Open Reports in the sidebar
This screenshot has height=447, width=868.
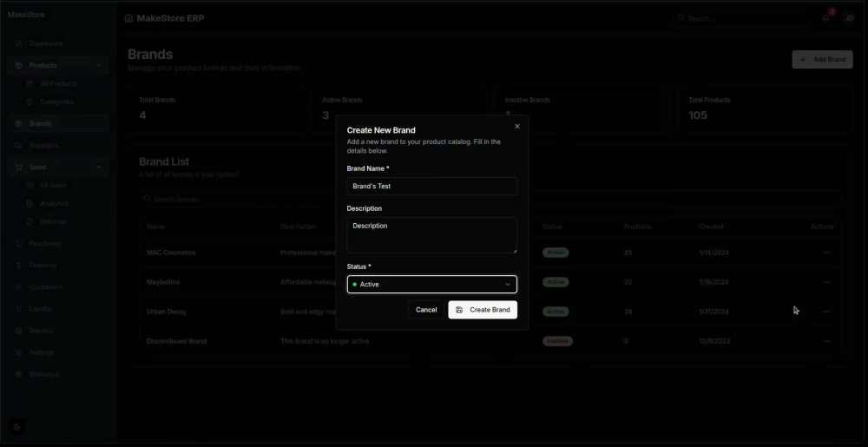tap(58, 331)
